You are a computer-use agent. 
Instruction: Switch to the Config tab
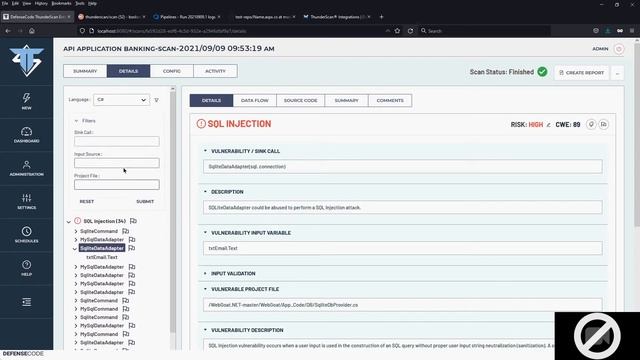[172, 71]
